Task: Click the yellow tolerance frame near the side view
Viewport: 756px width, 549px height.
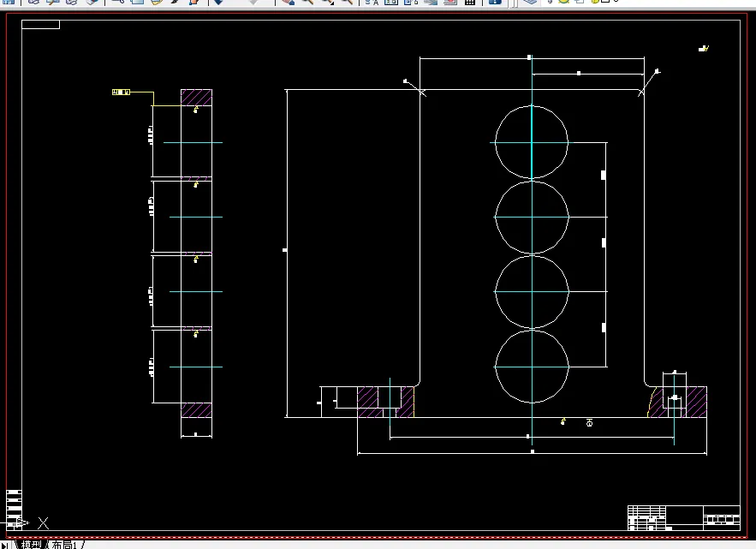Action: click(121, 92)
